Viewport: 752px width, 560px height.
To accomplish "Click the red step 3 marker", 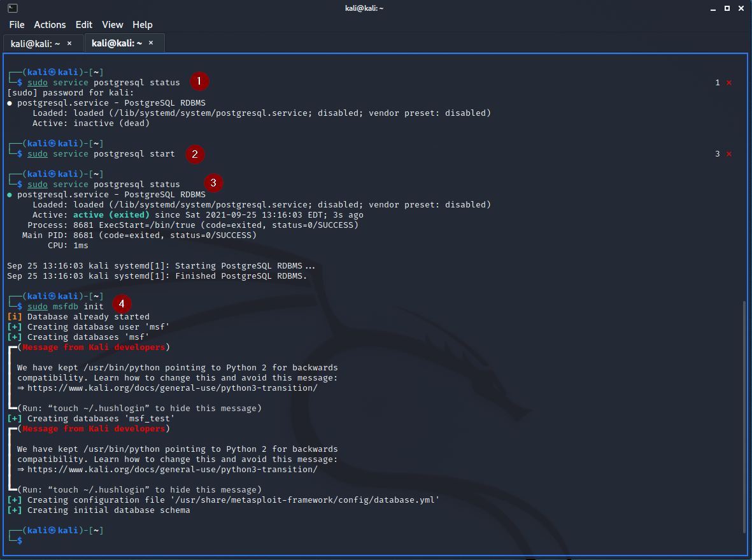I will [213, 183].
